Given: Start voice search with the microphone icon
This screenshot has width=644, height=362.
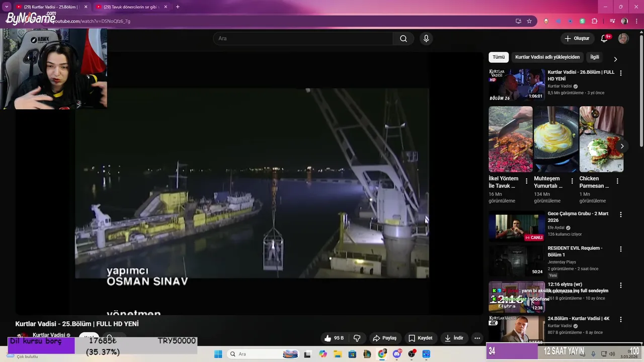Looking at the screenshot, I should click(426, 39).
